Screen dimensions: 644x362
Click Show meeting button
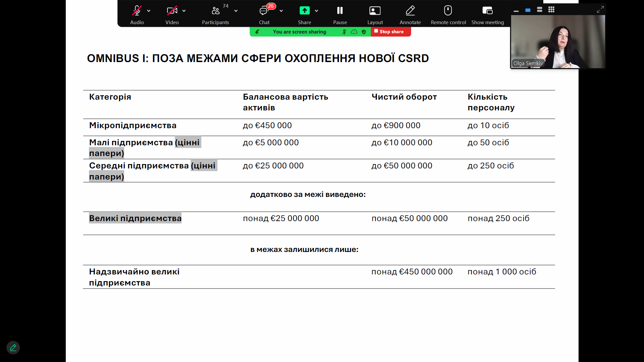[x=487, y=11]
